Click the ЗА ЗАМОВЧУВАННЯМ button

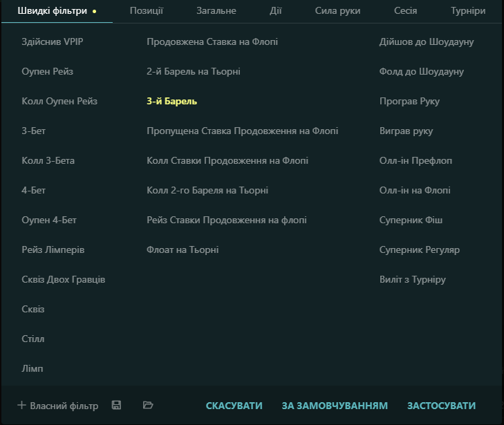pyautogui.click(x=335, y=406)
